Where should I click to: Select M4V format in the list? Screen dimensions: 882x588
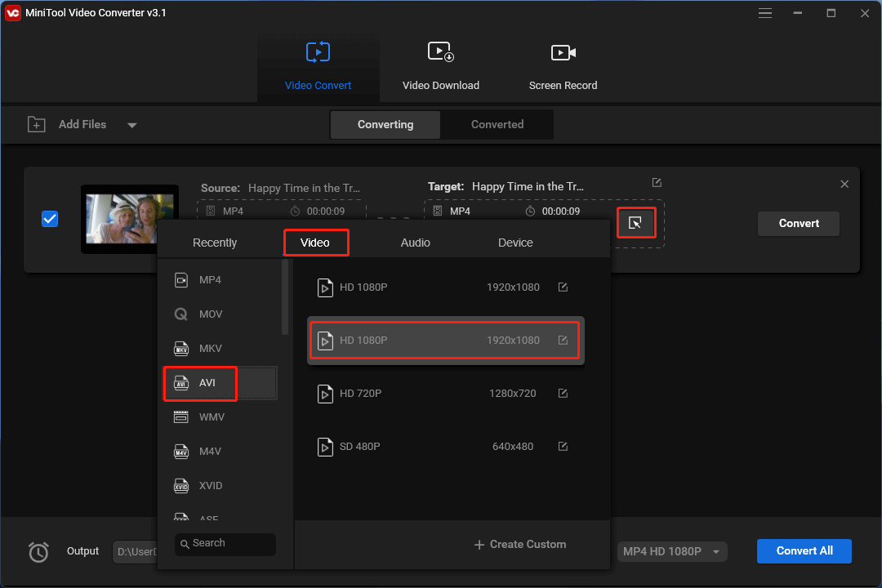pyautogui.click(x=220, y=452)
